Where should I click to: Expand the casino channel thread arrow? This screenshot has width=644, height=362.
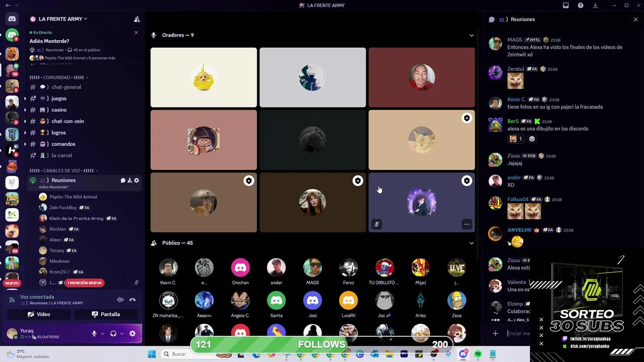tap(25, 110)
